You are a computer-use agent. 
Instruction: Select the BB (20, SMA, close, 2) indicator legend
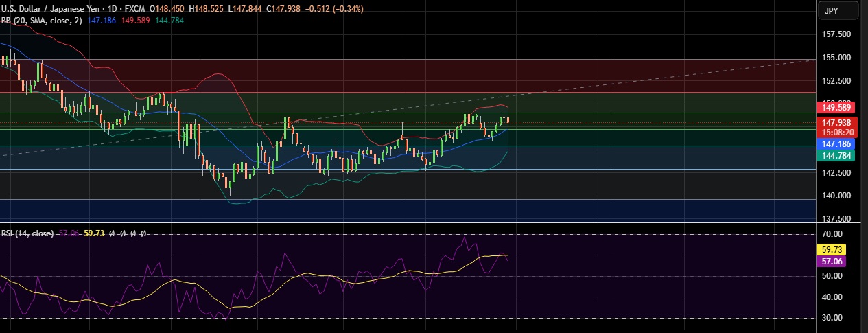point(41,21)
